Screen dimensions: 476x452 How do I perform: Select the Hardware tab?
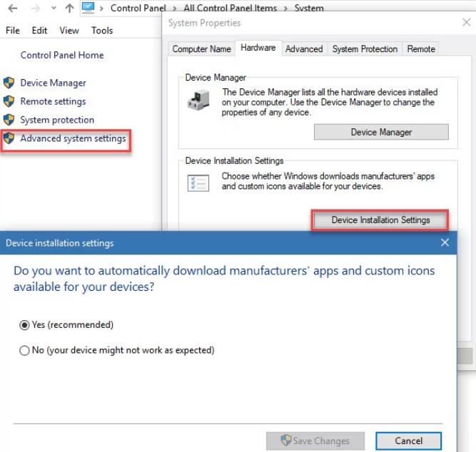tap(258, 48)
